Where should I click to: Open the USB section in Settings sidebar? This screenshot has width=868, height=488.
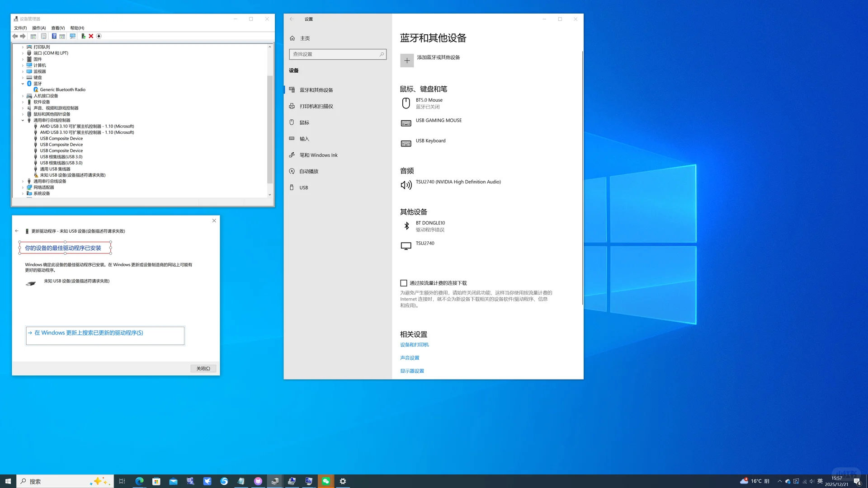click(x=303, y=187)
